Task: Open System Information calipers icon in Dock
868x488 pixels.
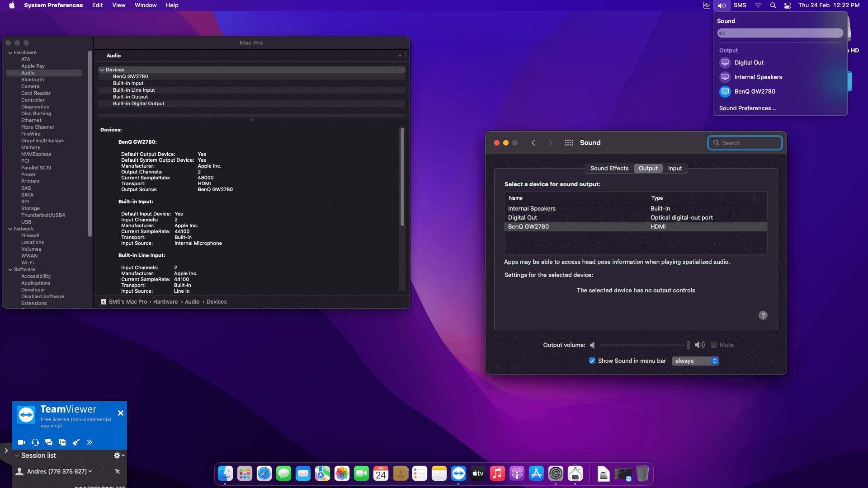Action: (575, 474)
